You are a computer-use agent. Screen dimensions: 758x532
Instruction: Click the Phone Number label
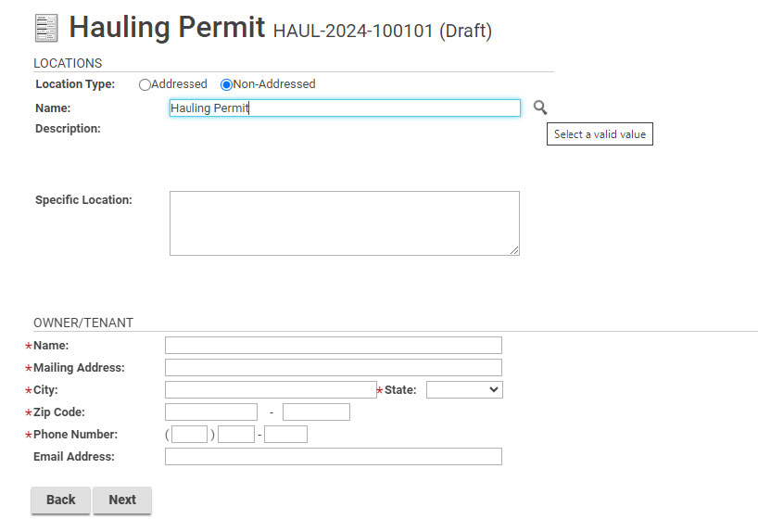(75, 435)
